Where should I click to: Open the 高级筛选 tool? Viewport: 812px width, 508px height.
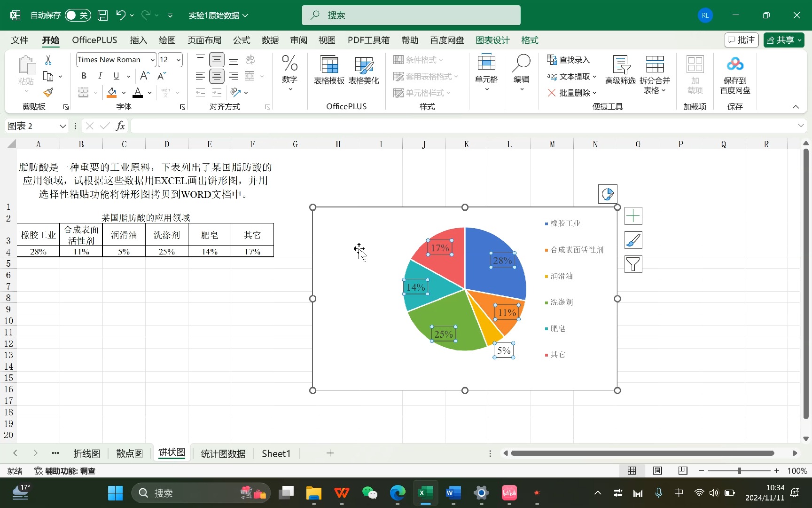(x=620, y=71)
